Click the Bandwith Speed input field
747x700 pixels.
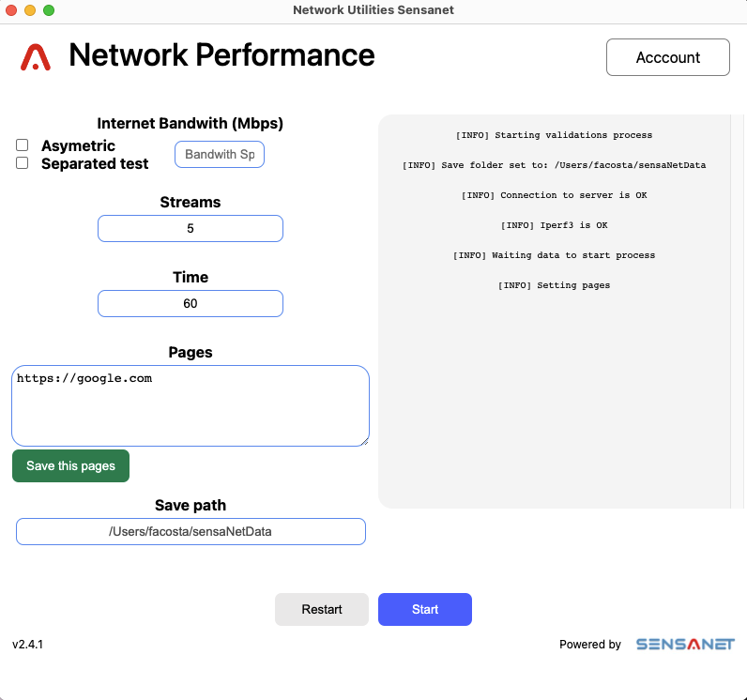coord(220,154)
